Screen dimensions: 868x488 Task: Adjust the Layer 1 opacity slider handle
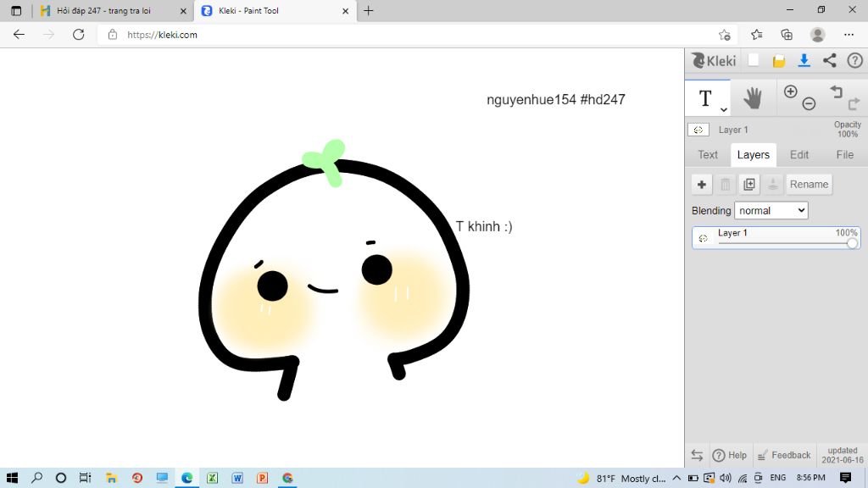point(853,243)
